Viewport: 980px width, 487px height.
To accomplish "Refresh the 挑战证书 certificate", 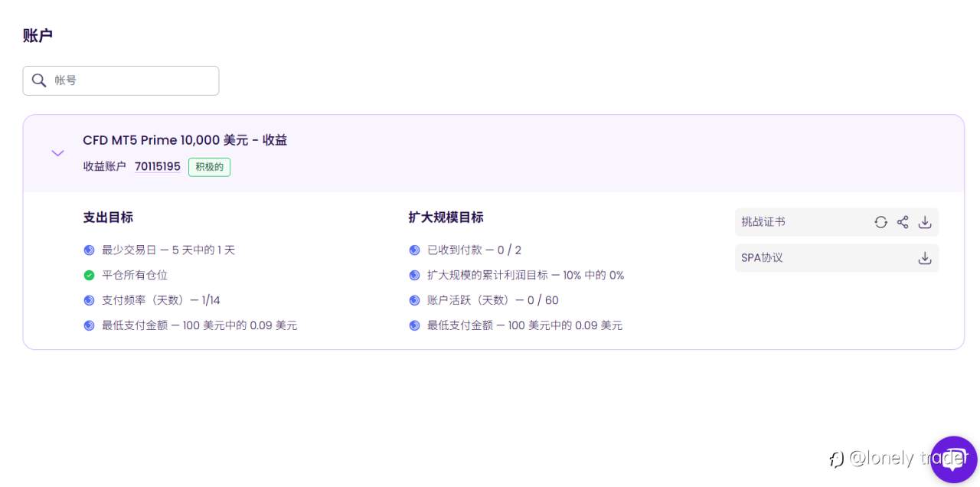I will pyautogui.click(x=880, y=222).
